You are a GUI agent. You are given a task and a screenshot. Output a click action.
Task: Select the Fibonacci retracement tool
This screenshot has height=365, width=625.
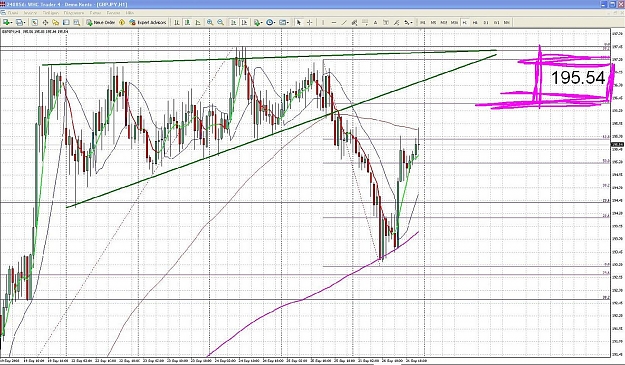[x=365, y=22]
